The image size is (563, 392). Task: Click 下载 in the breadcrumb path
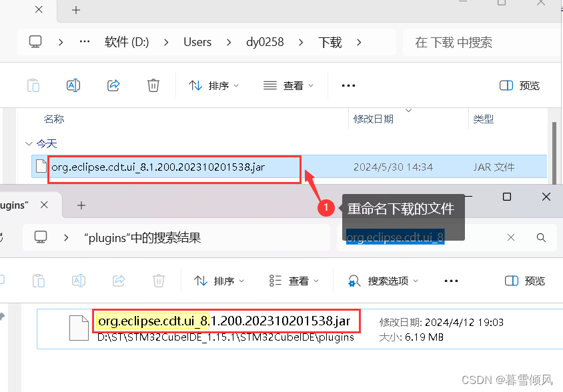click(330, 42)
